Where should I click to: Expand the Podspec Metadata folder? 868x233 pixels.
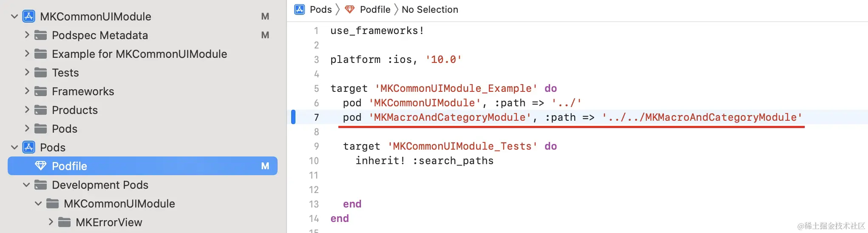(x=27, y=35)
